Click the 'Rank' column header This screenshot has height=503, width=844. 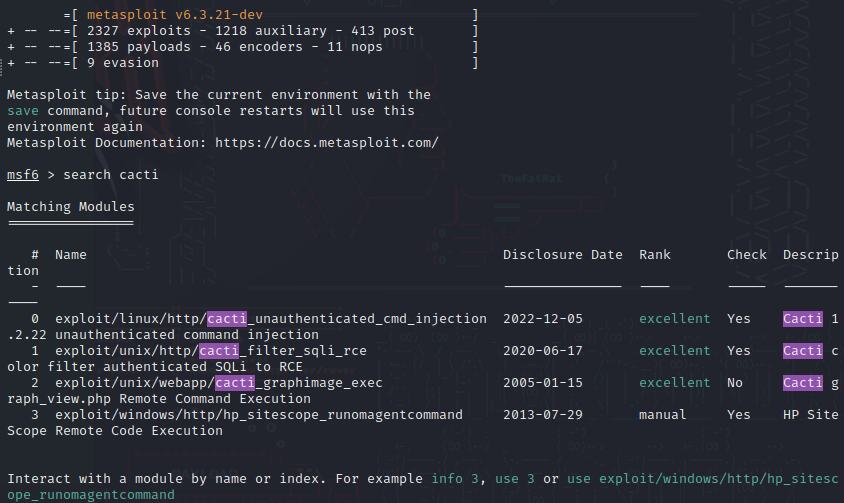[x=655, y=255]
